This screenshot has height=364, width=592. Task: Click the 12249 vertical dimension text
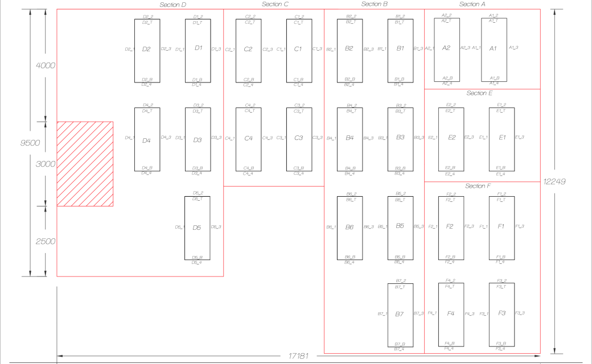tap(554, 181)
